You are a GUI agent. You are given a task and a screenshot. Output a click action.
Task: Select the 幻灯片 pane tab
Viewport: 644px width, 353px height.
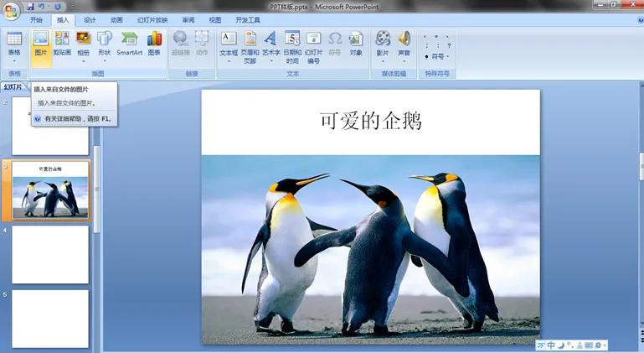point(13,87)
